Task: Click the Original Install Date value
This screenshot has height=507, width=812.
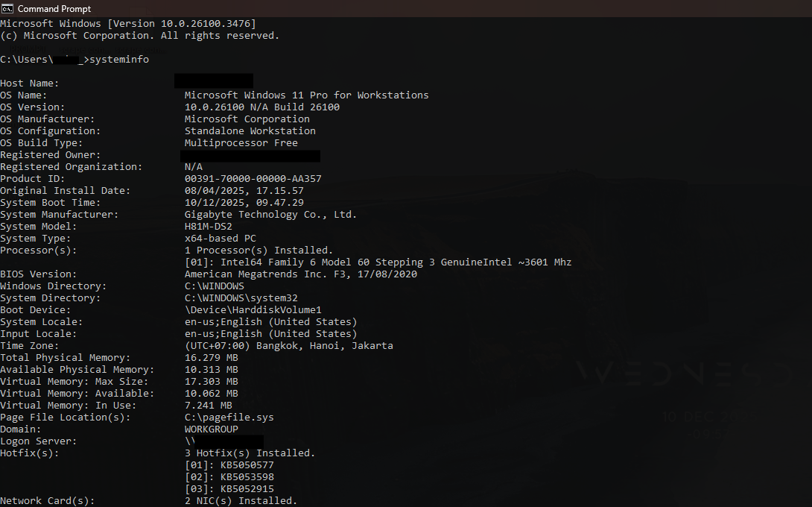Action: 244,191
